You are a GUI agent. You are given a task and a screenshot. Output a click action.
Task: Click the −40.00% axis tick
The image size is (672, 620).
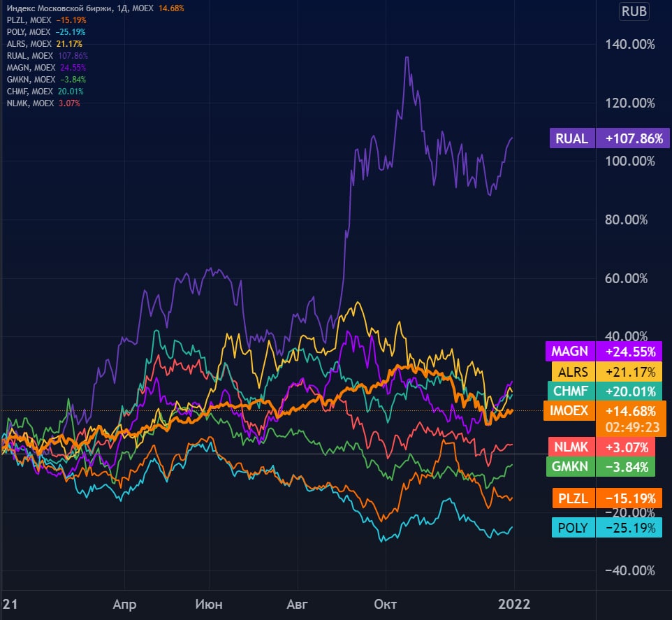pos(630,570)
